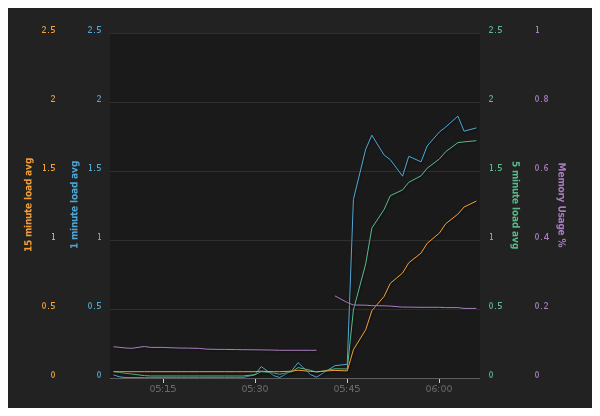Click the purple 1 memory axis tick
This screenshot has width=600, height=416.
537,30
